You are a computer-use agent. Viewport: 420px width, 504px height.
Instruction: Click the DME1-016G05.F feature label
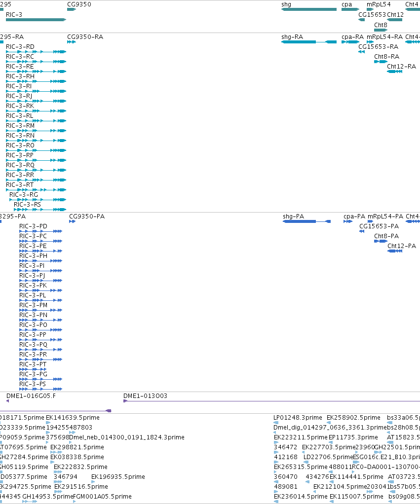31,396
